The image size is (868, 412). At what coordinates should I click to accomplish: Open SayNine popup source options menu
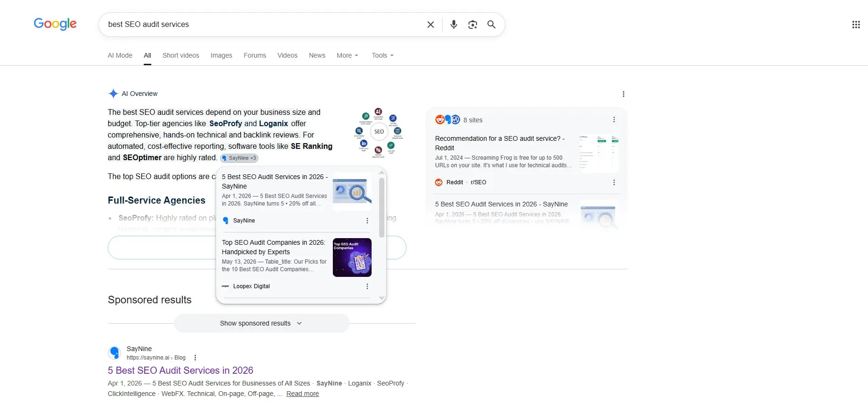[x=367, y=221]
